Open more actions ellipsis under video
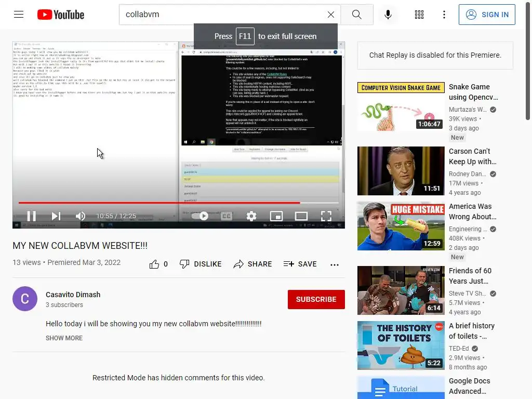 [335, 264]
